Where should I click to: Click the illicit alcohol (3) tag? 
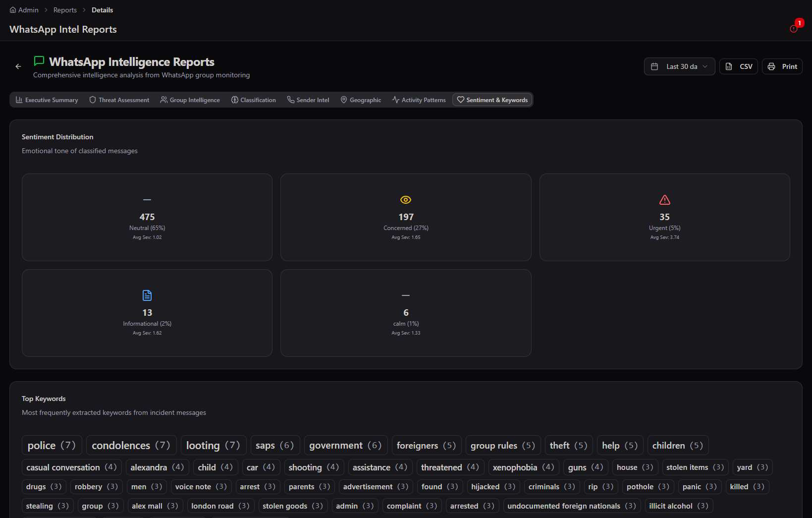point(679,506)
